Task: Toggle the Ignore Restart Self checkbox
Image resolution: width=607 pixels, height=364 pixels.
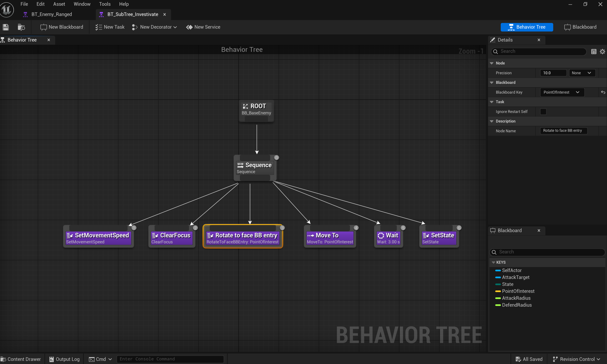Action: (543, 112)
